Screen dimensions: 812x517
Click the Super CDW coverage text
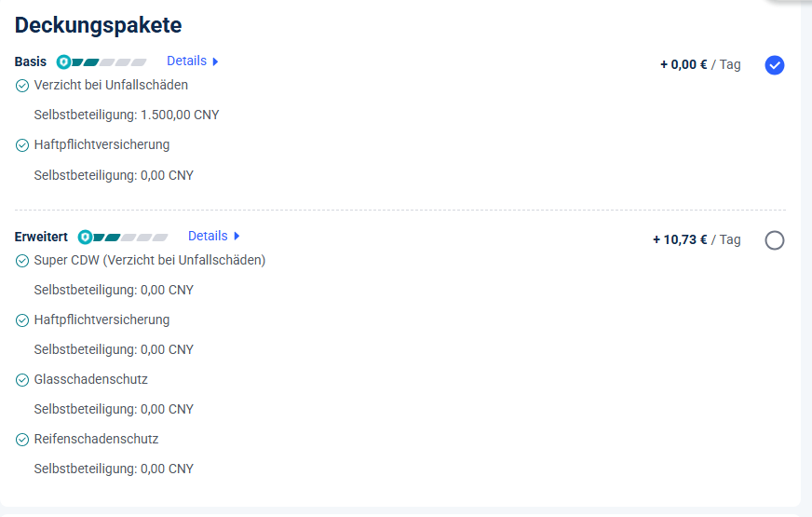pyautogui.click(x=150, y=260)
